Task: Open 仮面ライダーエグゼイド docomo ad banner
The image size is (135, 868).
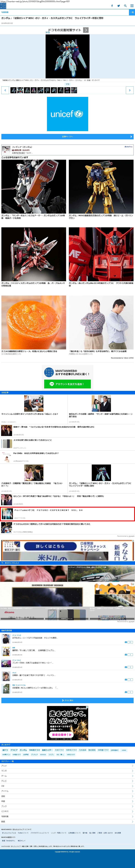Action: pyautogui.click(x=68, y=723)
